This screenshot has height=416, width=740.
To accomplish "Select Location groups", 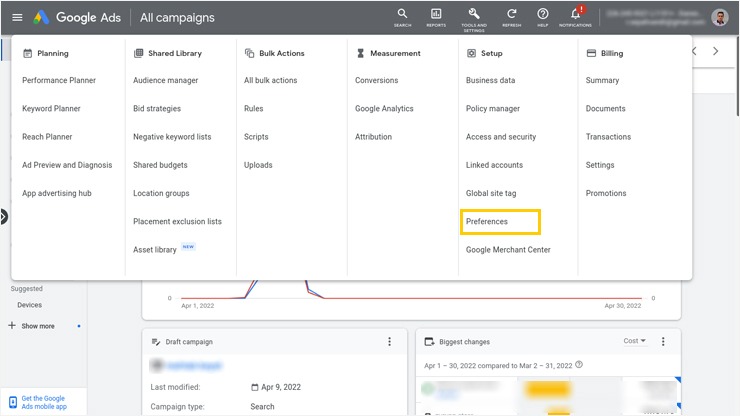I will point(161,193).
